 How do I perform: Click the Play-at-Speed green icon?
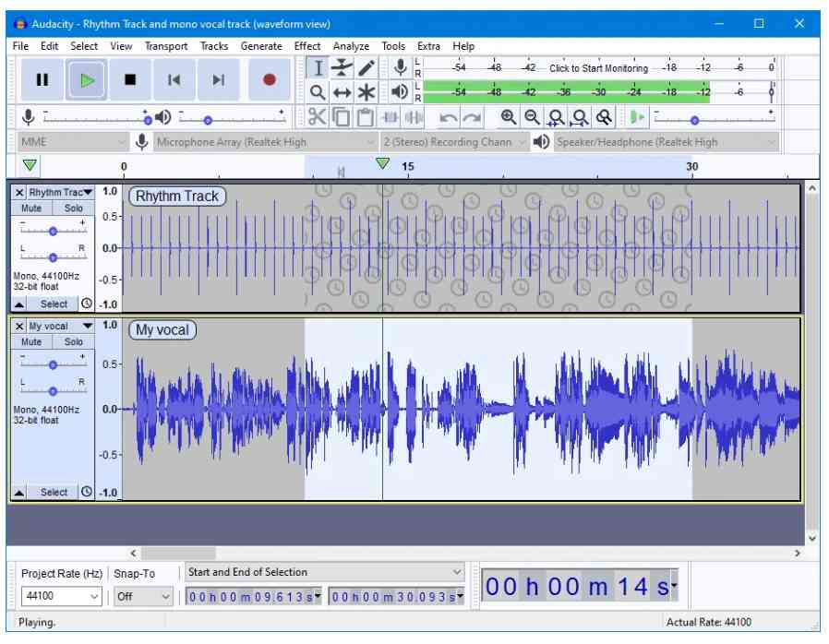tap(637, 117)
